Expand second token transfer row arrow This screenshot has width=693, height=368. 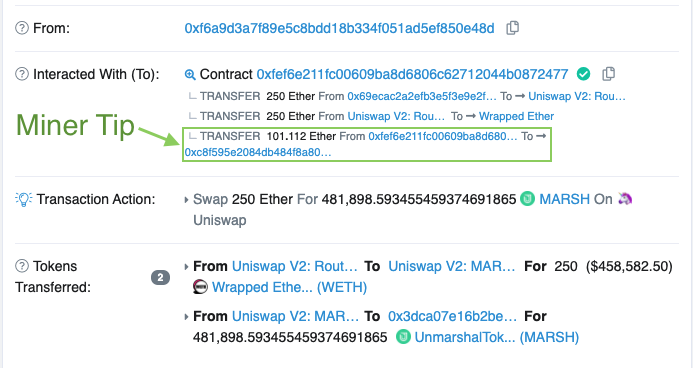pyautogui.click(x=186, y=317)
